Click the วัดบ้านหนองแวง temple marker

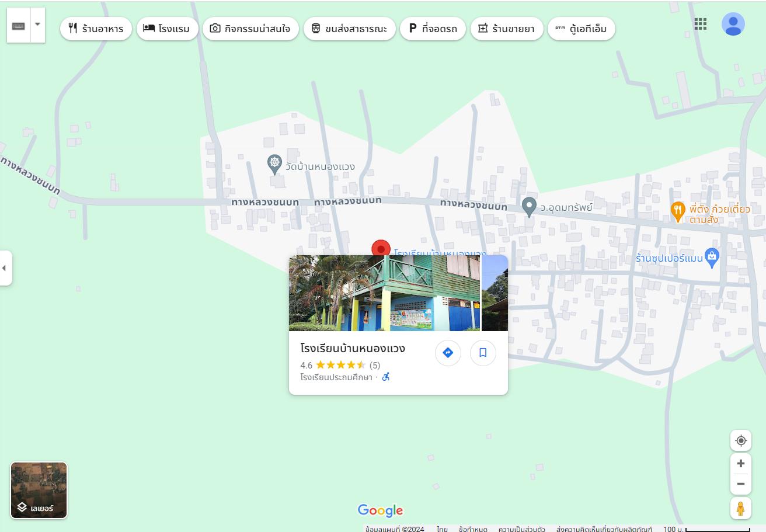point(274,164)
